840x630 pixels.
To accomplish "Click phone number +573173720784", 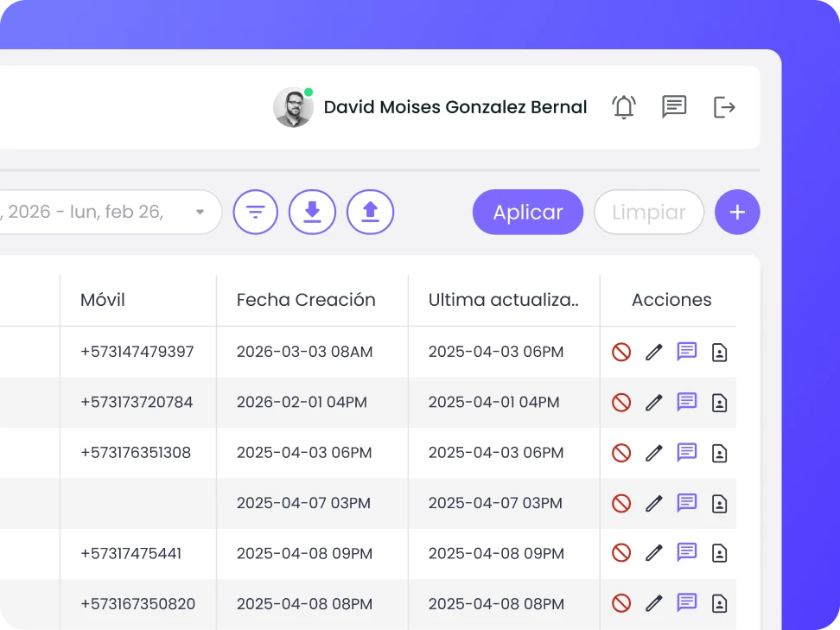I will (x=137, y=402).
